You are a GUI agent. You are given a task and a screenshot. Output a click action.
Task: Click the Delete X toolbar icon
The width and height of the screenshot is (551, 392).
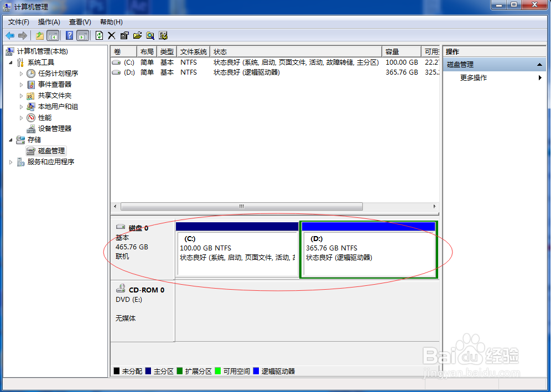point(112,35)
